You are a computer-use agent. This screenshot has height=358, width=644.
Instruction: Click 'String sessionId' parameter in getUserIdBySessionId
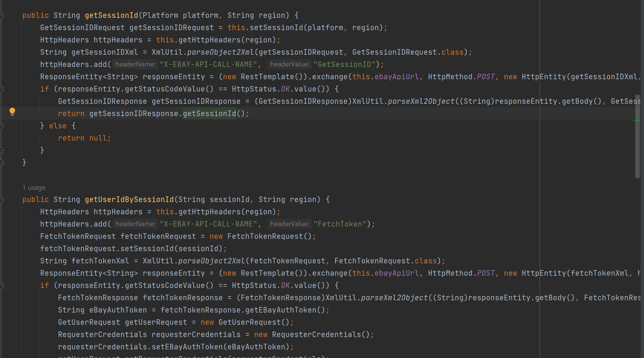214,200
